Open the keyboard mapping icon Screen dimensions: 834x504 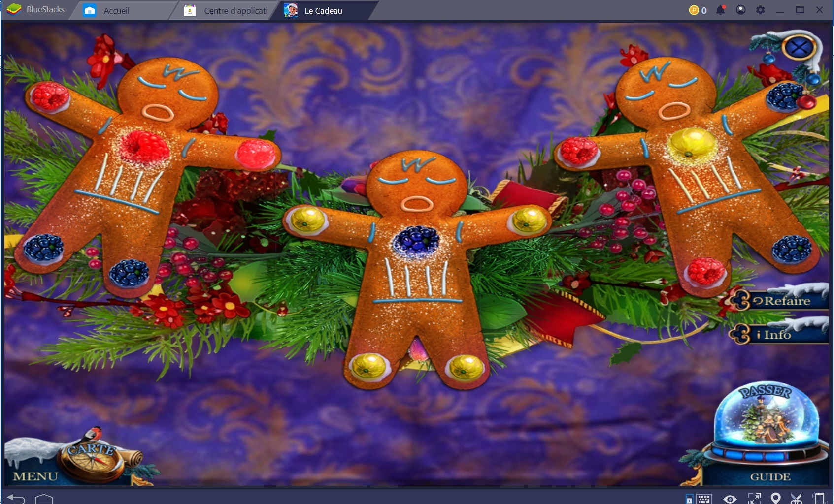click(x=704, y=499)
